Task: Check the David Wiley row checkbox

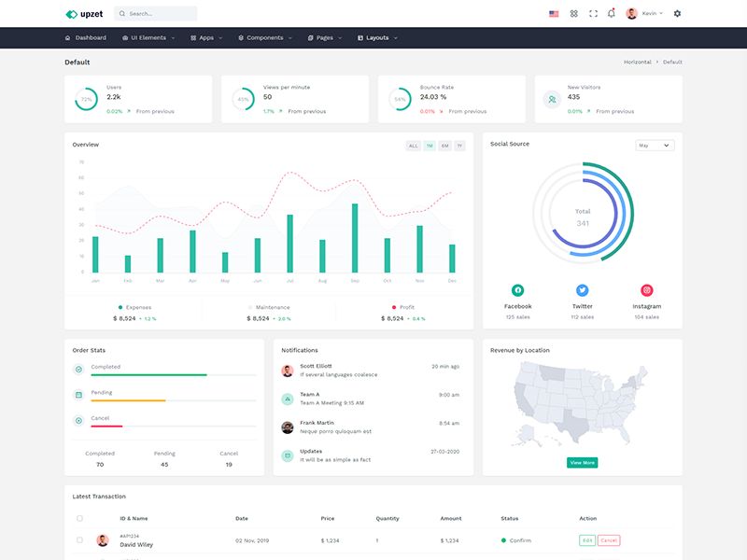Action: click(x=79, y=540)
